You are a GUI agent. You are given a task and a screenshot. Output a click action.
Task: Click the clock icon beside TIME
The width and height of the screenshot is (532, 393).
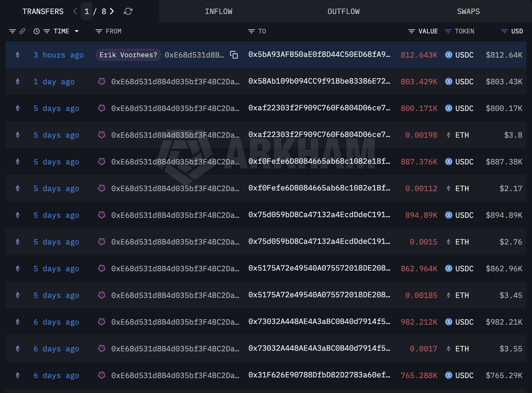click(x=37, y=31)
